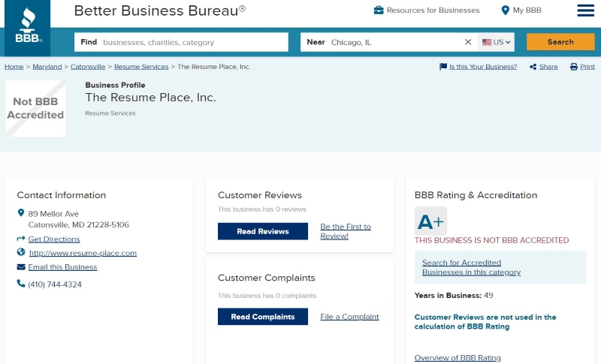Screen dimensions: 601x364
Task: Go to Catonsville breadcrumb
Action: (x=88, y=67)
